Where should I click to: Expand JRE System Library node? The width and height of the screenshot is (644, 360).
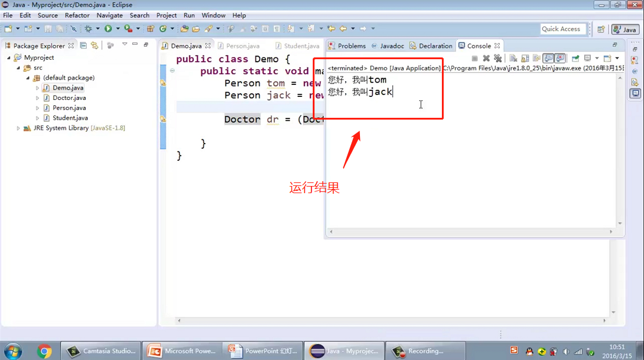[18, 128]
